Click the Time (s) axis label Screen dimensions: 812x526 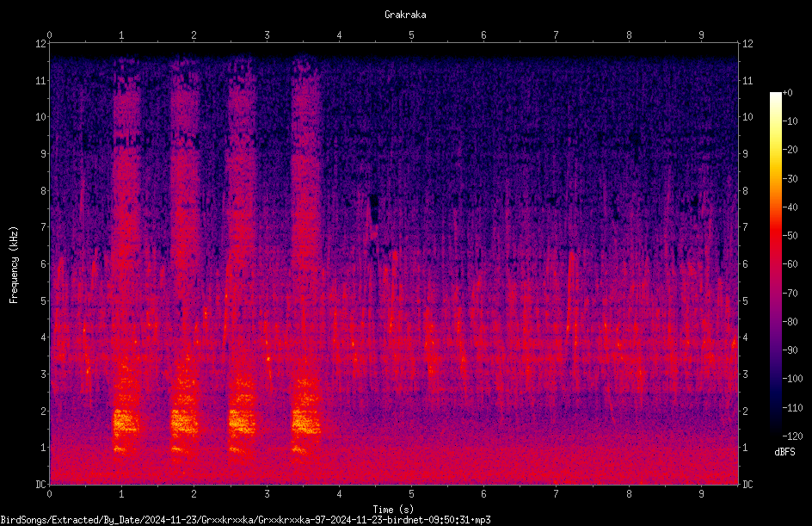393,510
